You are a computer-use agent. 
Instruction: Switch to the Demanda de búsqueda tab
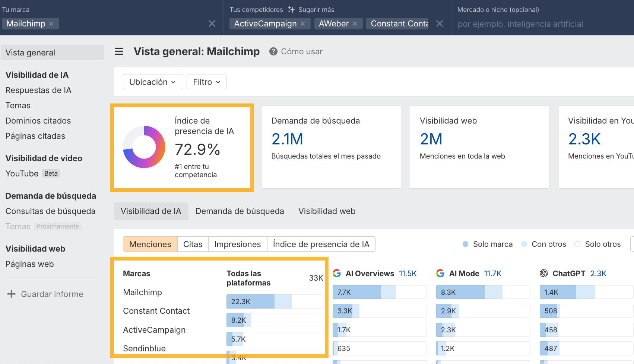240,211
